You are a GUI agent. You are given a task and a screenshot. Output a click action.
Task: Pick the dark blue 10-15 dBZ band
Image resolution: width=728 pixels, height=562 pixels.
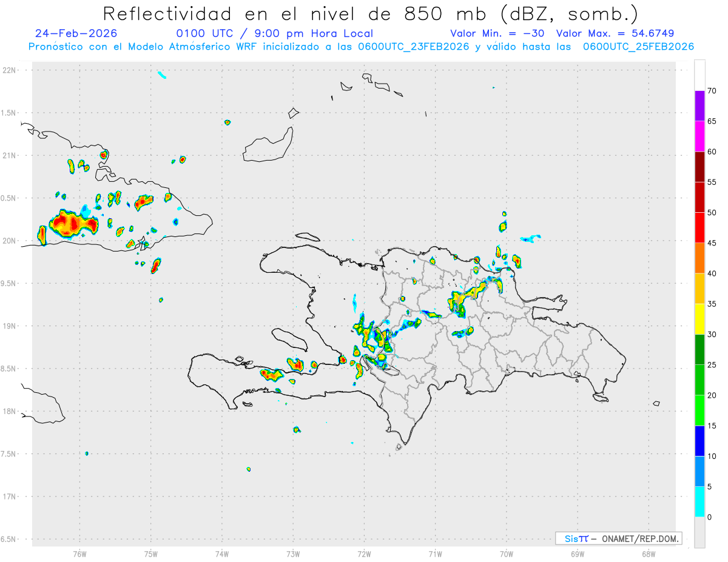(x=699, y=441)
